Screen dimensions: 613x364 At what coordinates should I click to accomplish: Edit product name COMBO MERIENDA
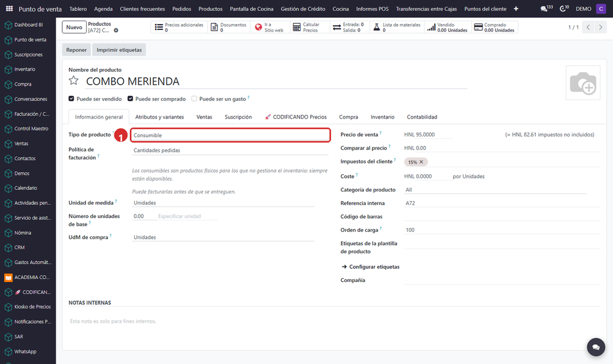tap(277, 81)
